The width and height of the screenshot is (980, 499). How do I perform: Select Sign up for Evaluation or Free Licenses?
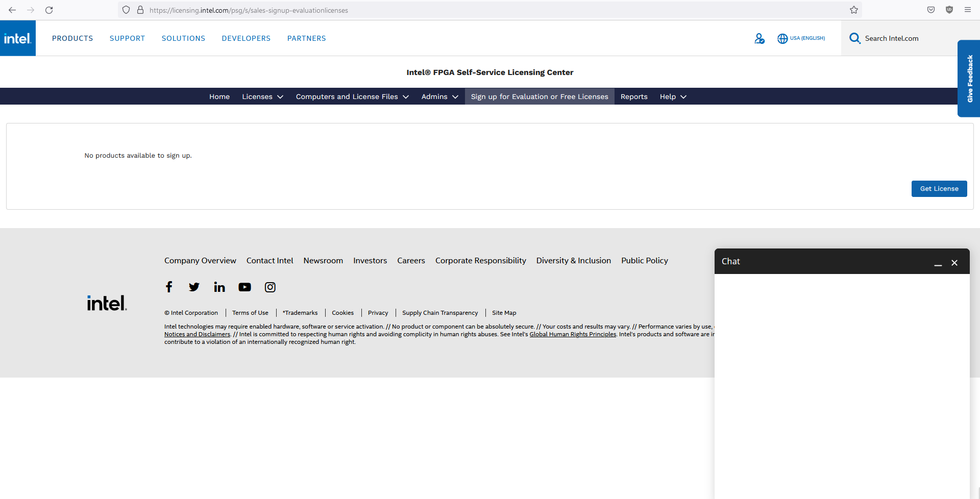pos(540,96)
